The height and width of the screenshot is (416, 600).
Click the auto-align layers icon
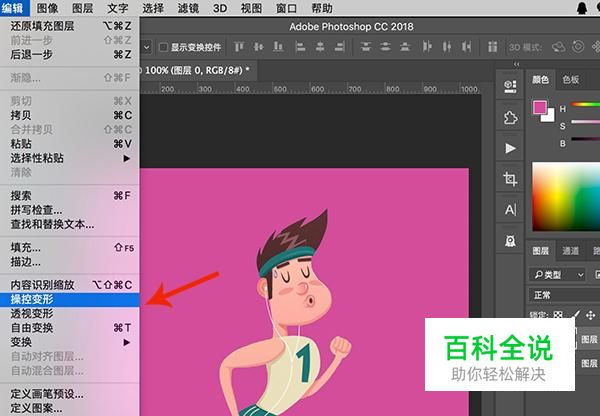492,47
